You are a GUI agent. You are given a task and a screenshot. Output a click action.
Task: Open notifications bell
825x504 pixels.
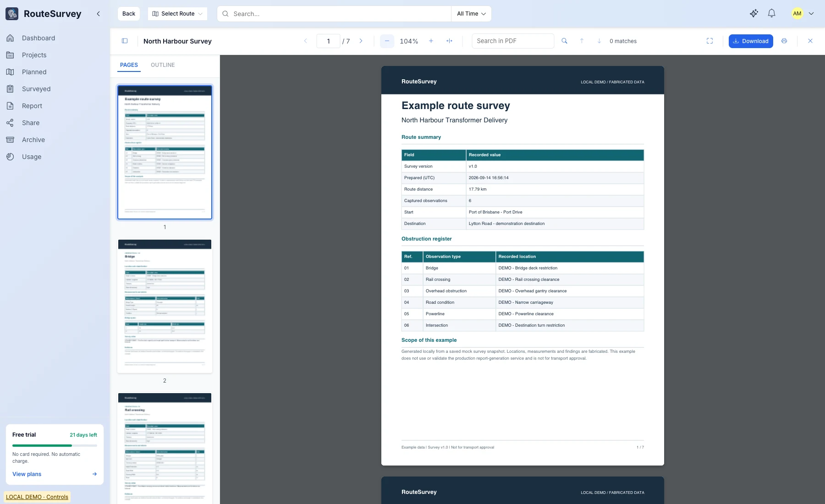coord(772,14)
